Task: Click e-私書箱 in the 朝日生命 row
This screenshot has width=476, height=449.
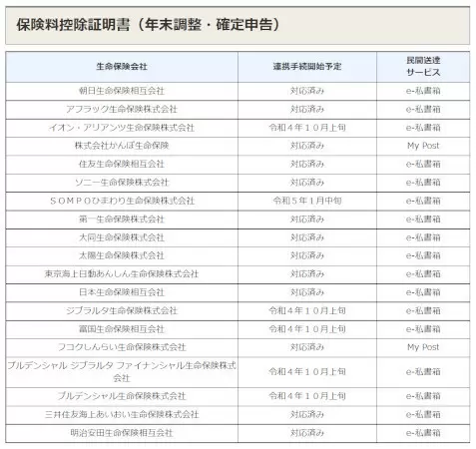Action: pos(423,91)
